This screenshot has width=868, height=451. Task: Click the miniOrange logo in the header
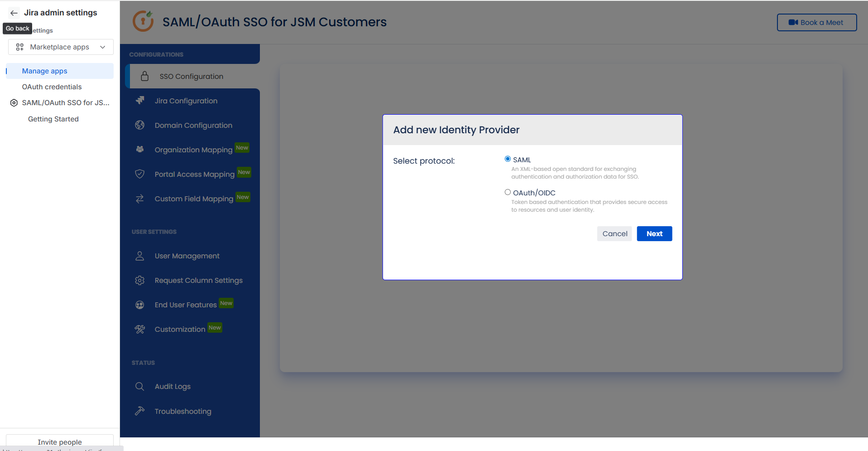[x=143, y=21]
